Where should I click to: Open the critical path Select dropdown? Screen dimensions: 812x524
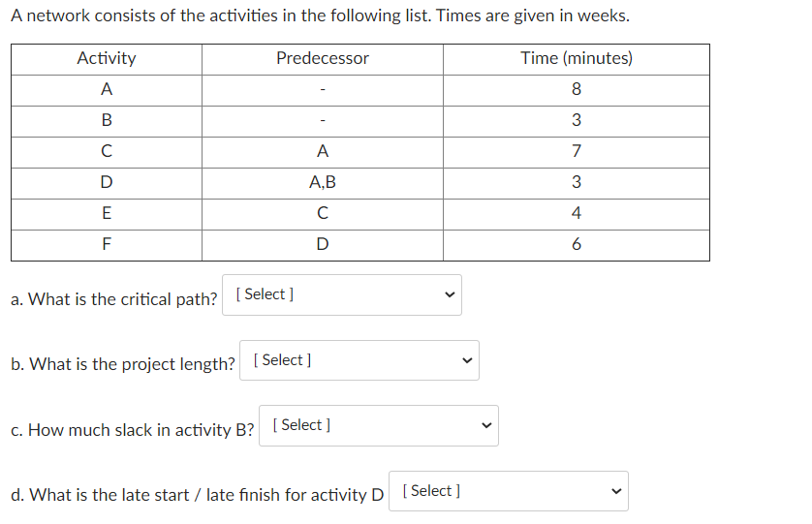point(342,294)
